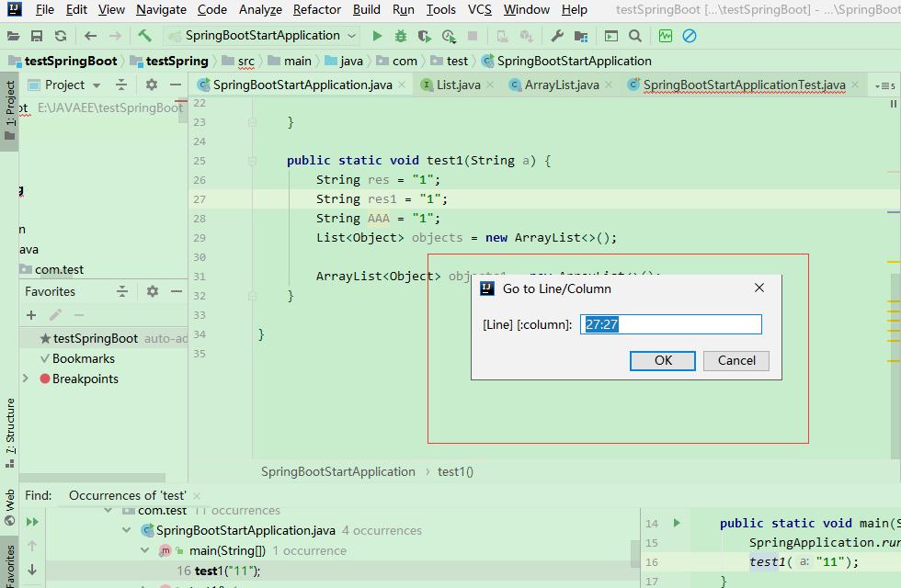Open Project Structure folder icon
The height and width of the screenshot is (588, 901).
click(x=581, y=36)
